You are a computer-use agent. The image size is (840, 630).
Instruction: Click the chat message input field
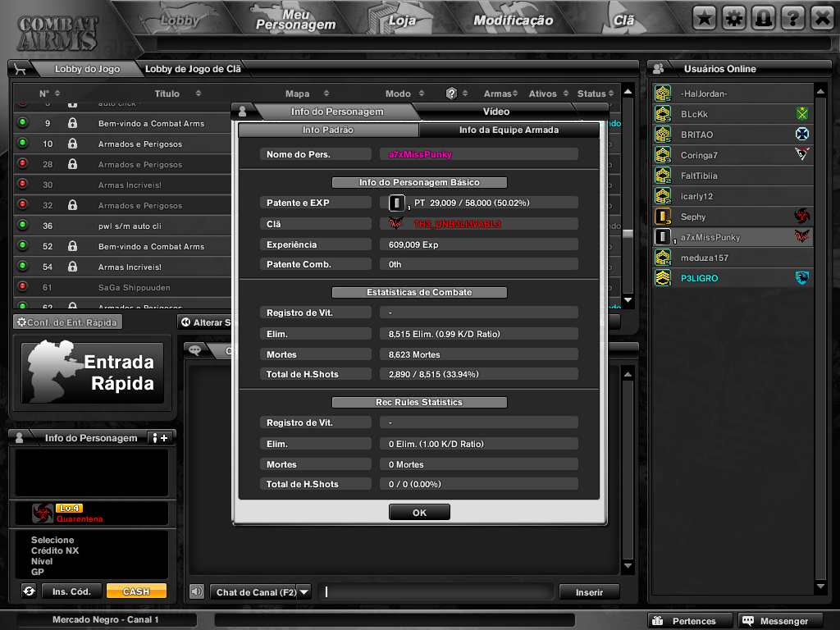click(x=436, y=592)
